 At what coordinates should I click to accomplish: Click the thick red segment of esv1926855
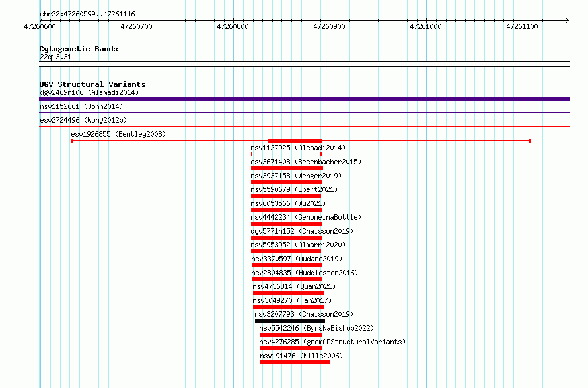pyautogui.click(x=295, y=141)
